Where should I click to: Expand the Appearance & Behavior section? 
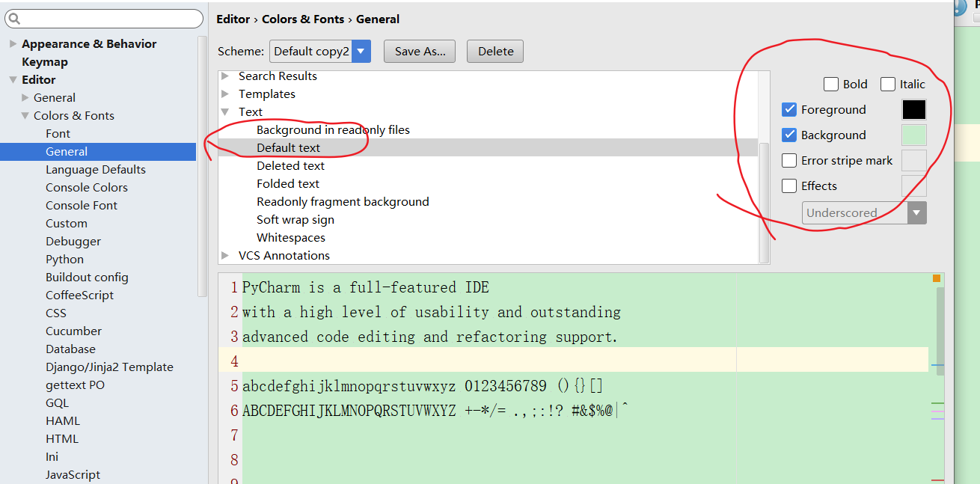(12, 43)
